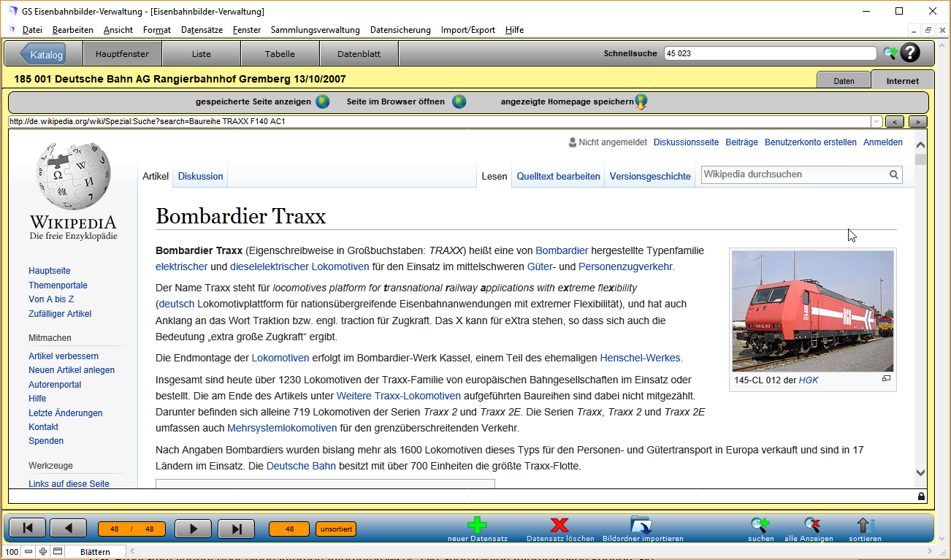This screenshot has width=951, height=560.
Task: Open the 'Sammlungsverwaltung' menu
Action: tap(315, 30)
